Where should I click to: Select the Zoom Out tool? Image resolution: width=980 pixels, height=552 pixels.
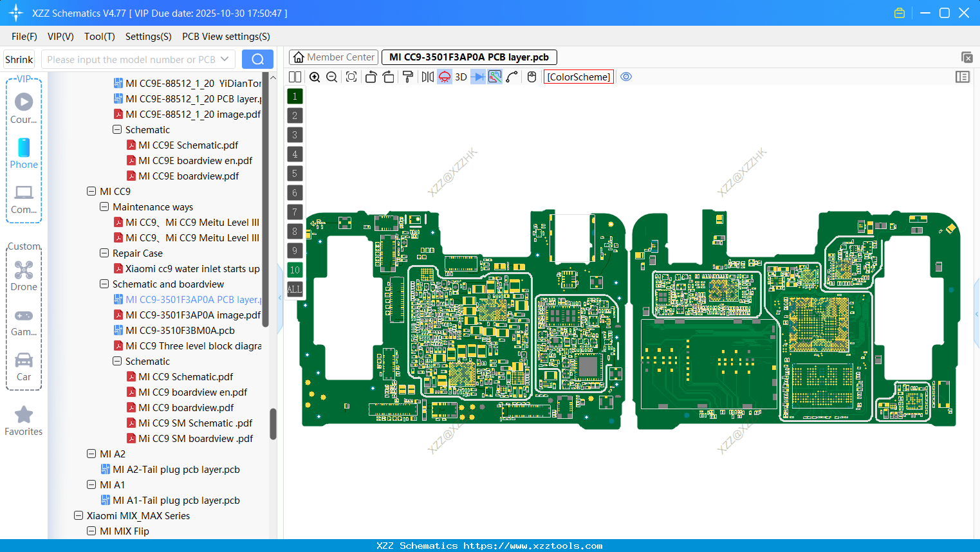click(x=331, y=77)
